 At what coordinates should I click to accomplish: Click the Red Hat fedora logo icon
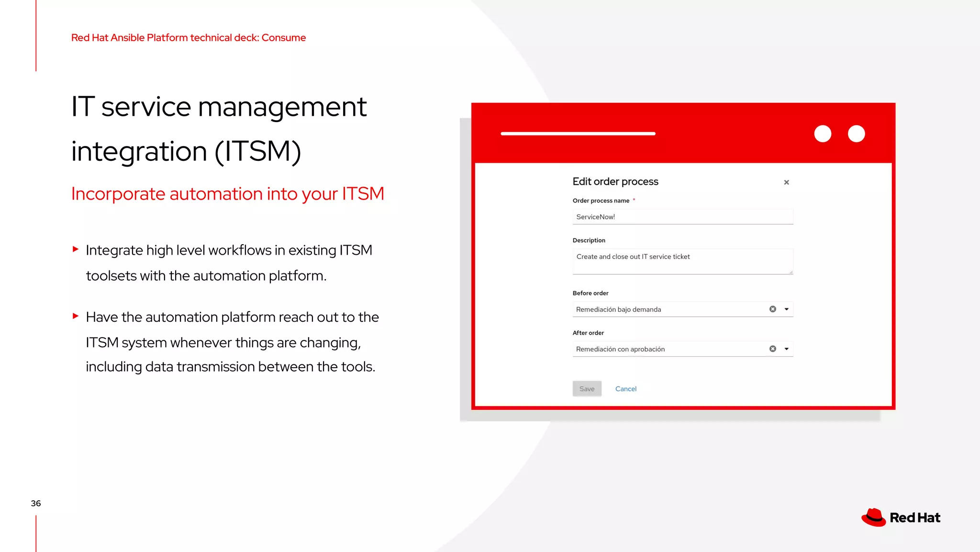point(873,518)
